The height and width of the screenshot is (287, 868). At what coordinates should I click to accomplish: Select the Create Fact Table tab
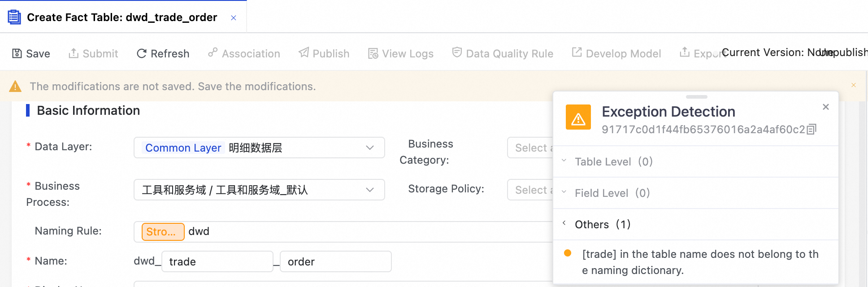tap(122, 17)
